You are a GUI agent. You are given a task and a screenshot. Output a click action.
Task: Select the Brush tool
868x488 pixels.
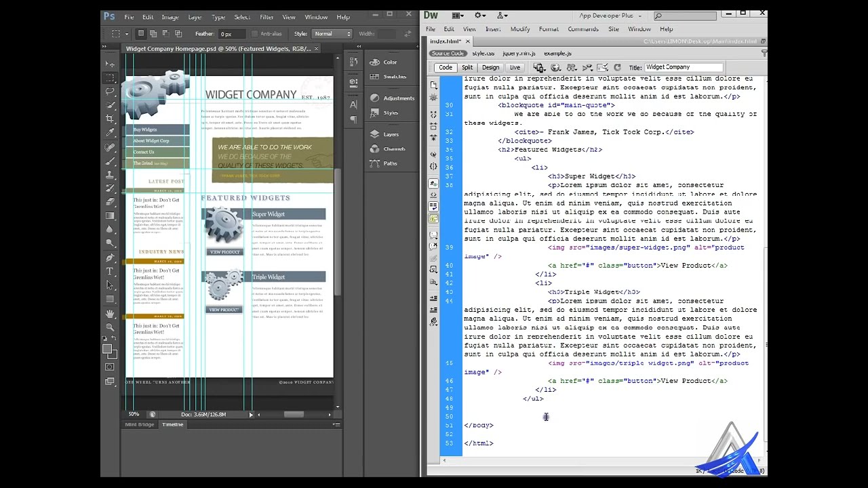[x=110, y=161]
